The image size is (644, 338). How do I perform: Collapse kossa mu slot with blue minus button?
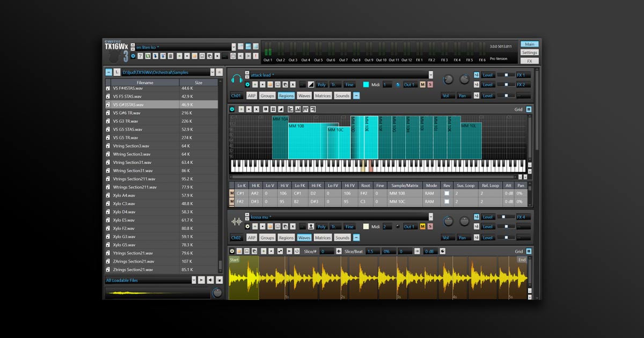coord(356,238)
